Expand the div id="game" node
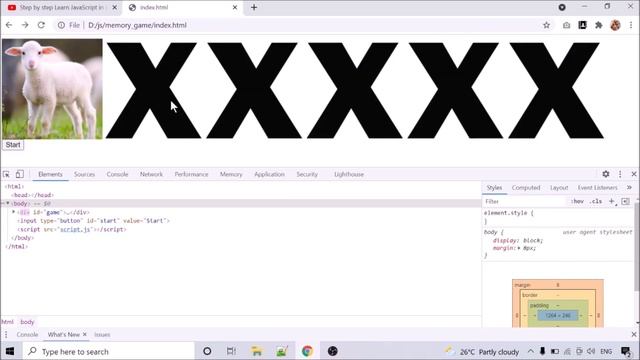Screen dimensions: 640x360 [13, 212]
